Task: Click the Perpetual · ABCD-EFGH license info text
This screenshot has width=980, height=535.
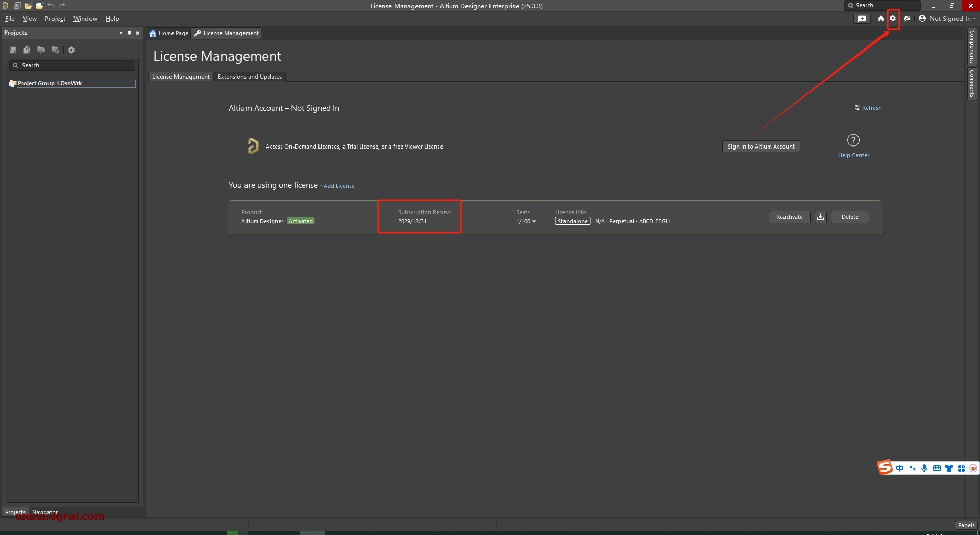Action: [640, 221]
